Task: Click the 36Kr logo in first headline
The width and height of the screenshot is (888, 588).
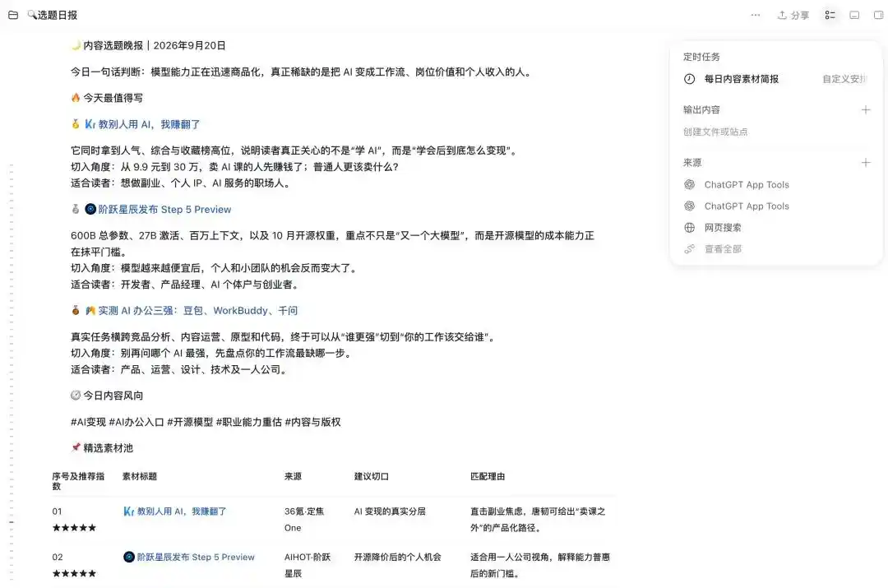Action: click(90, 125)
